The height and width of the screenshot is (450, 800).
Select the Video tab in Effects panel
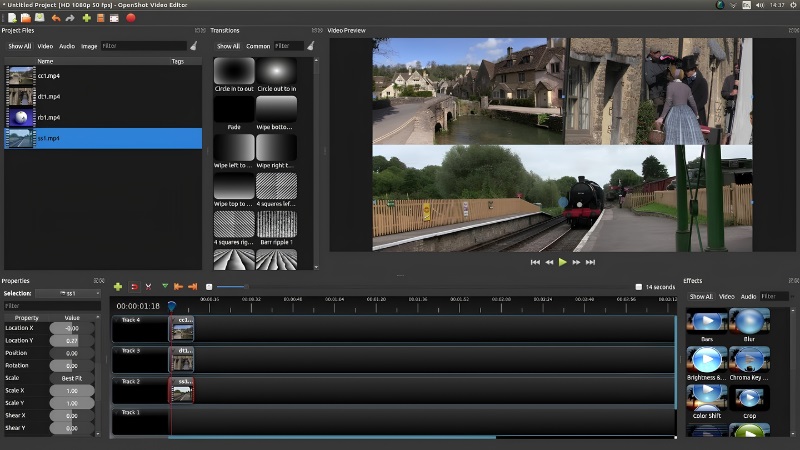[727, 296]
